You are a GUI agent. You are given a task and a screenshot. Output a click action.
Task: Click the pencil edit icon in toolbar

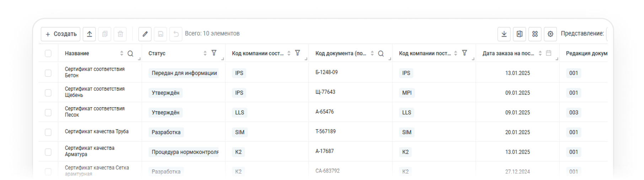[145, 34]
